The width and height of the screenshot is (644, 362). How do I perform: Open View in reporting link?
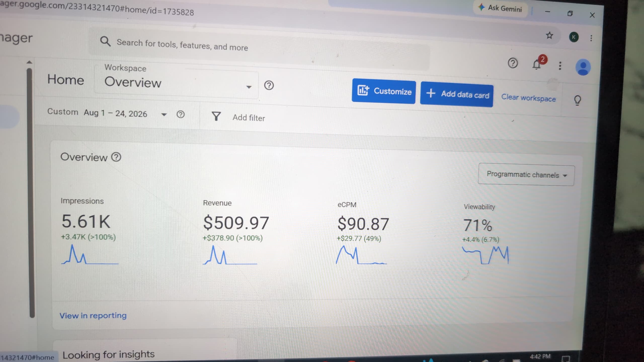click(93, 315)
